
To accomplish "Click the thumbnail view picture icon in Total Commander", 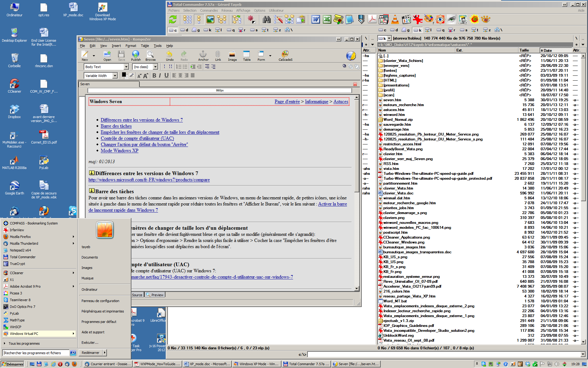I will pyautogui.click(x=210, y=20).
